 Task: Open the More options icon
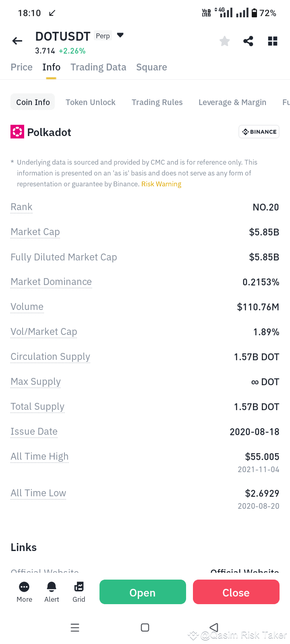[x=24, y=587]
